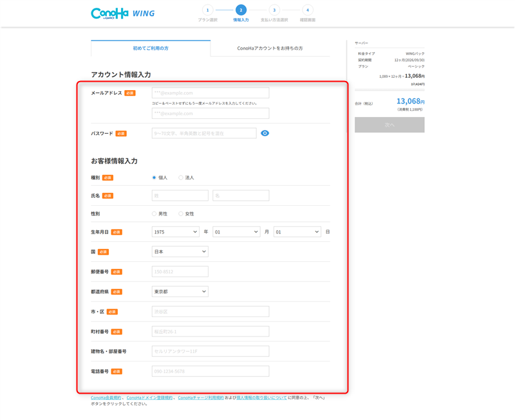Open the birth year dropdown showing 1975
This screenshot has height=420, width=515.
coord(175,232)
